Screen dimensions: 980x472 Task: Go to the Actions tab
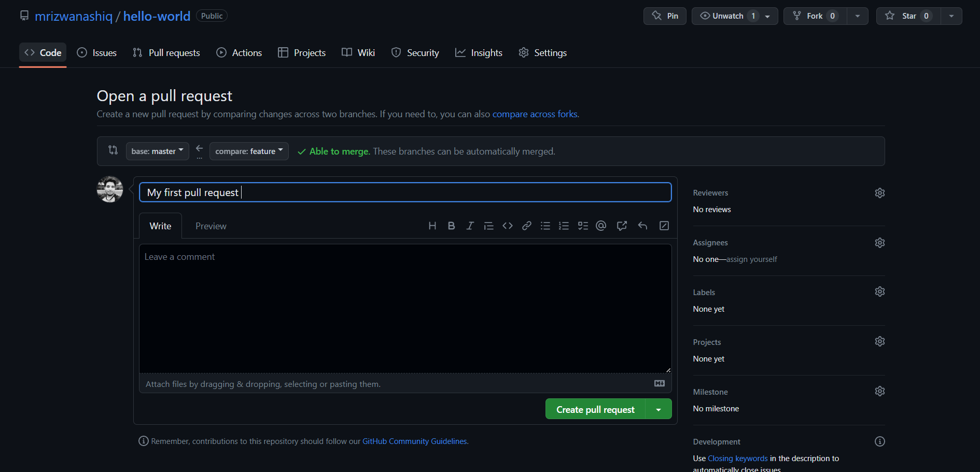(x=239, y=52)
